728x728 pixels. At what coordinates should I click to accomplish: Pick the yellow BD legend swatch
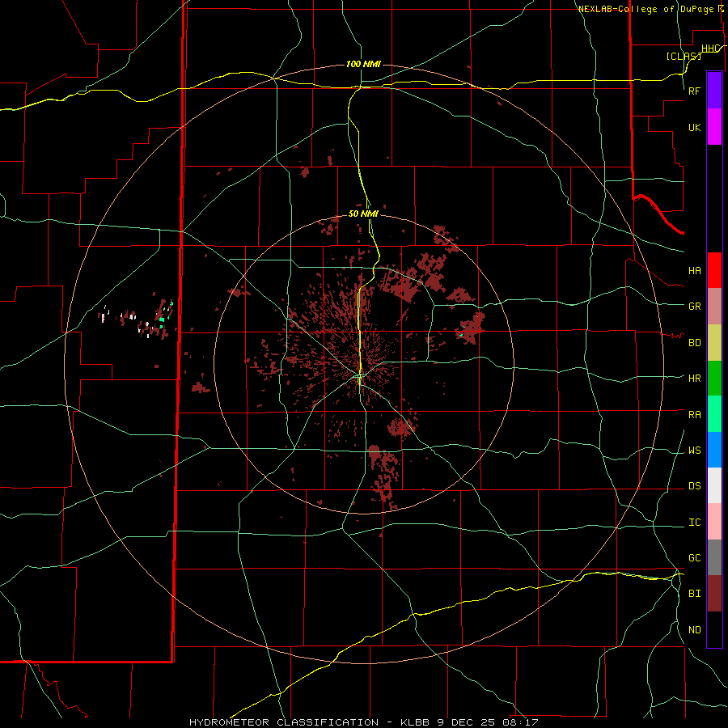[x=714, y=343]
